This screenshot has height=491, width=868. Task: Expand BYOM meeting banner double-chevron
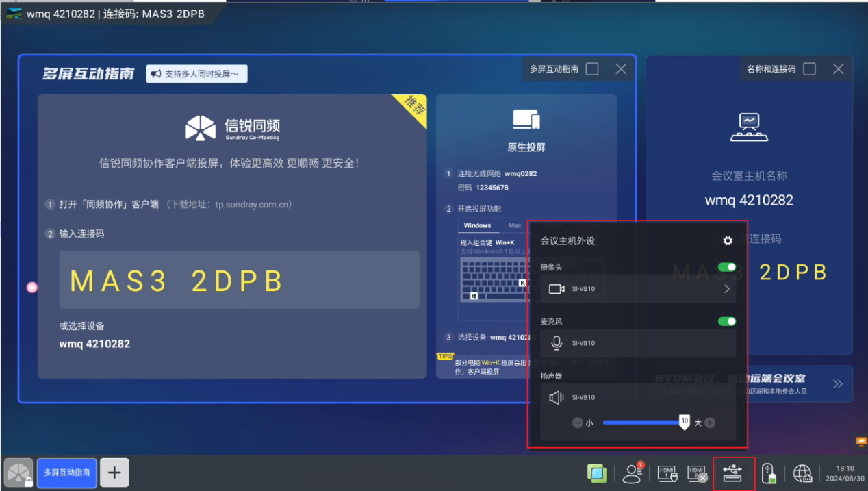pos(838,384)
